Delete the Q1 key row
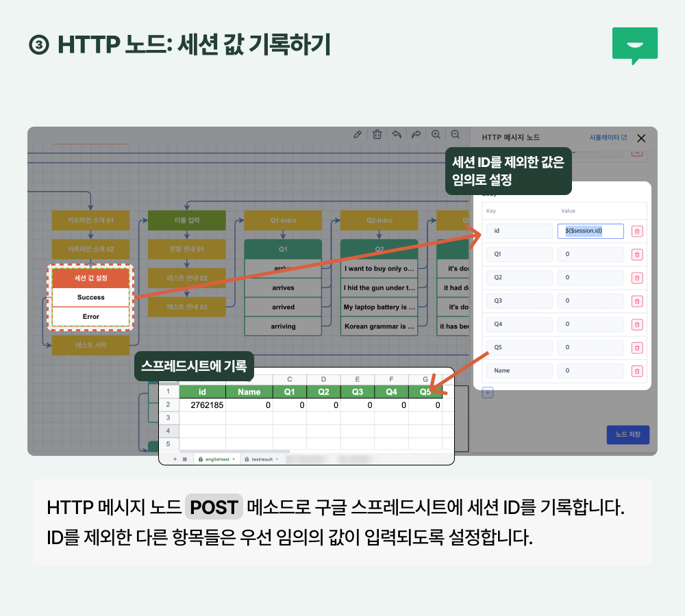This screenshot has height=616, width=685. pos(637,255)
